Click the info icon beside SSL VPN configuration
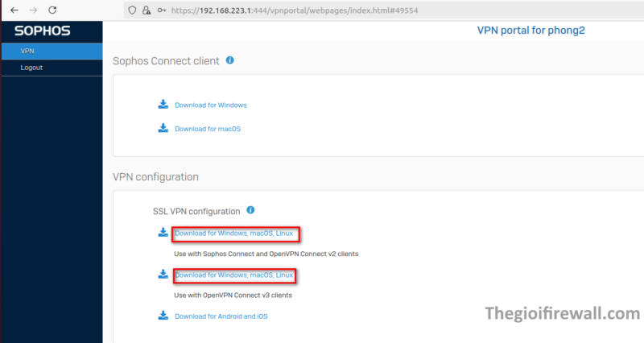This screenshot has width=644, height=343. 250,211
